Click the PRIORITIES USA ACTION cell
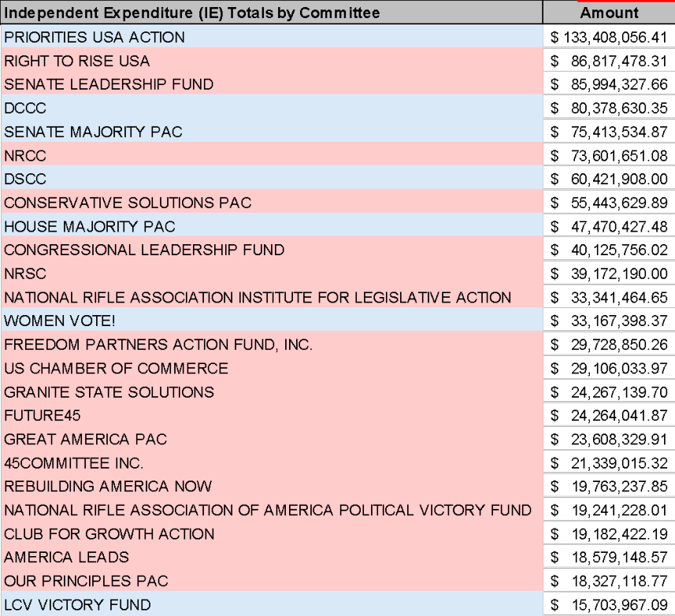The image size is (675, 616). (271, 37)
